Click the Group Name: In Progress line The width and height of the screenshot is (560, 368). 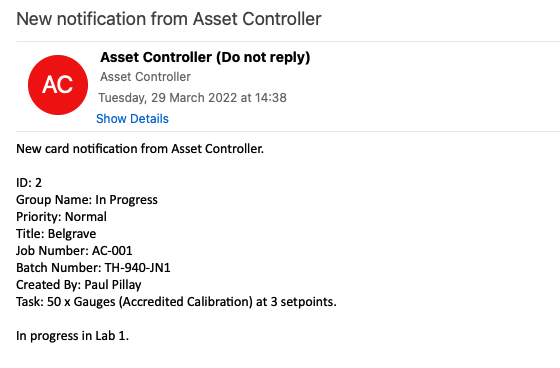pyautogui.click(x=87, y=200)
